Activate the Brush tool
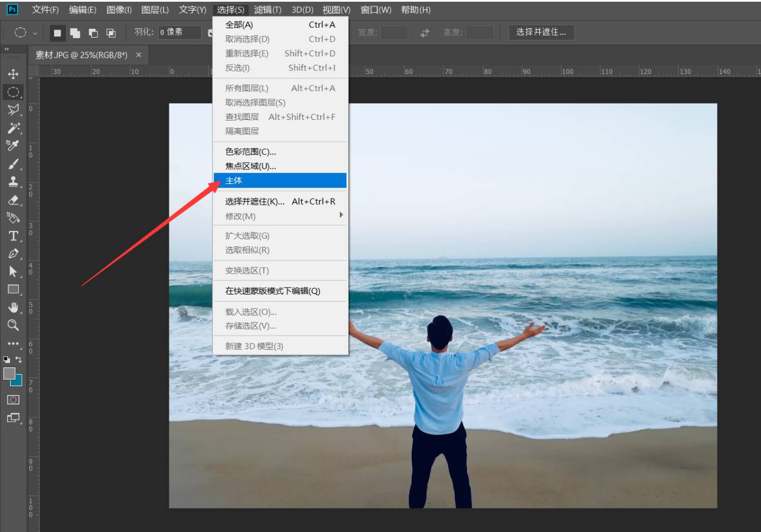Image resolution: width=761 pixels, height=532 pixels. click(14, 164)
